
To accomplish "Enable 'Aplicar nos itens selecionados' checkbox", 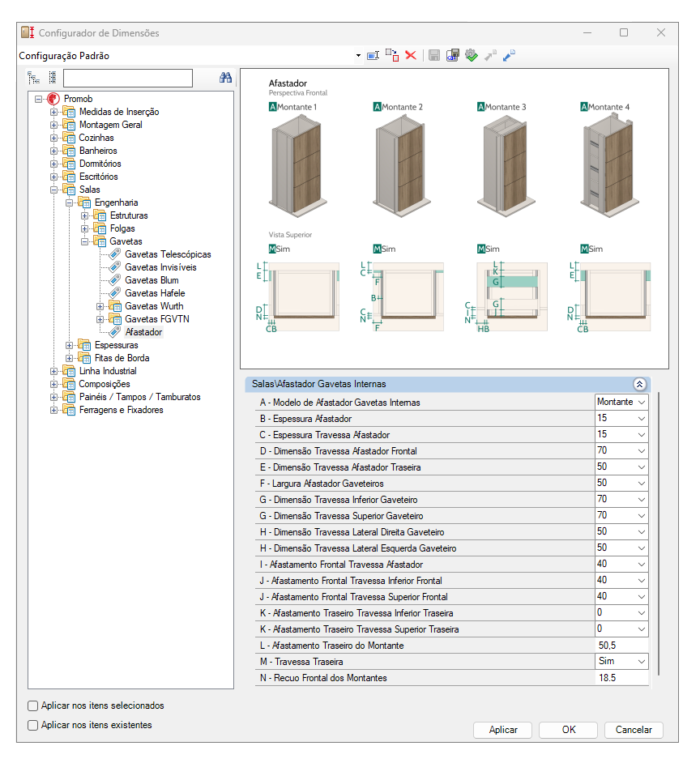I will coord(33,705).
